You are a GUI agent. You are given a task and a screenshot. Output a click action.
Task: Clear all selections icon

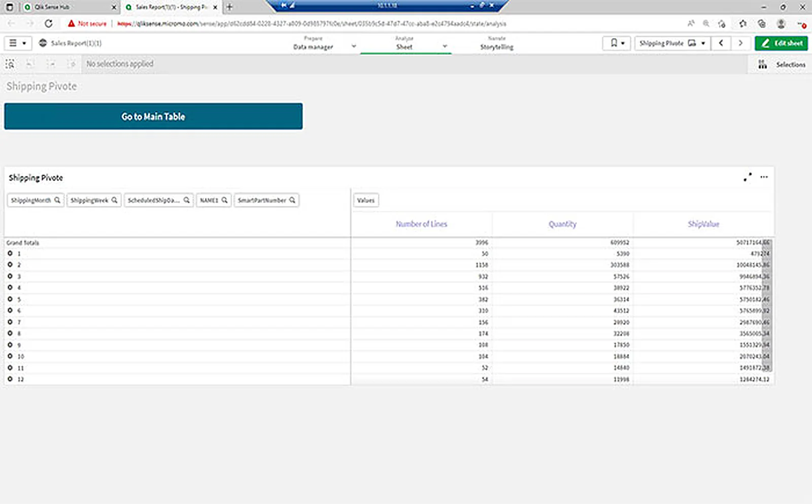(72, 64)
